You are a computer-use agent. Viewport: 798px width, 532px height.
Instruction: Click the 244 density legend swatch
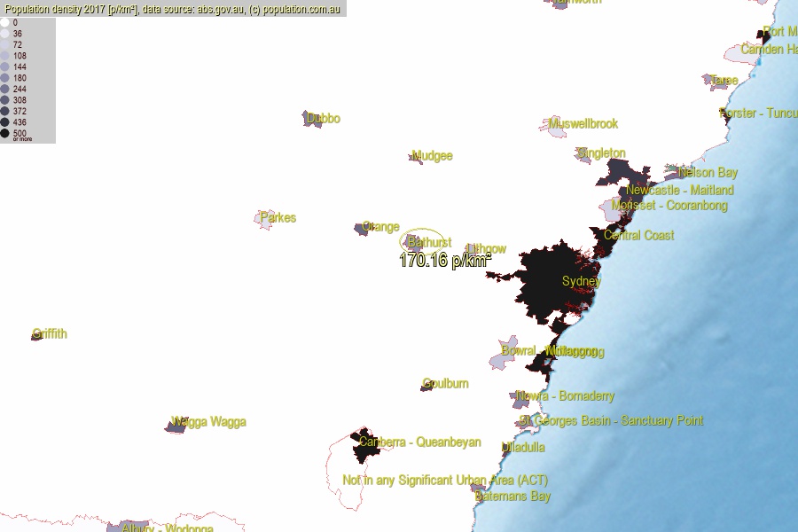pyautogui.click(x=4, y=89)
